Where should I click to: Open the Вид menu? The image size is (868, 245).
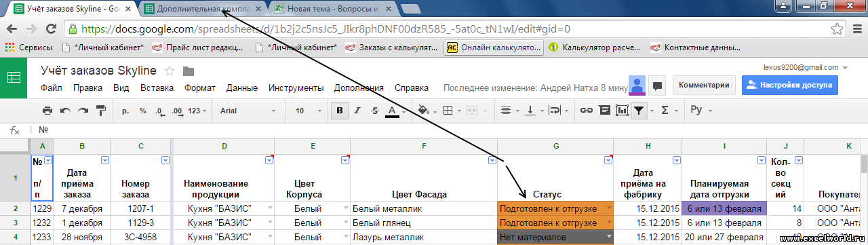(x=121, y=88)
